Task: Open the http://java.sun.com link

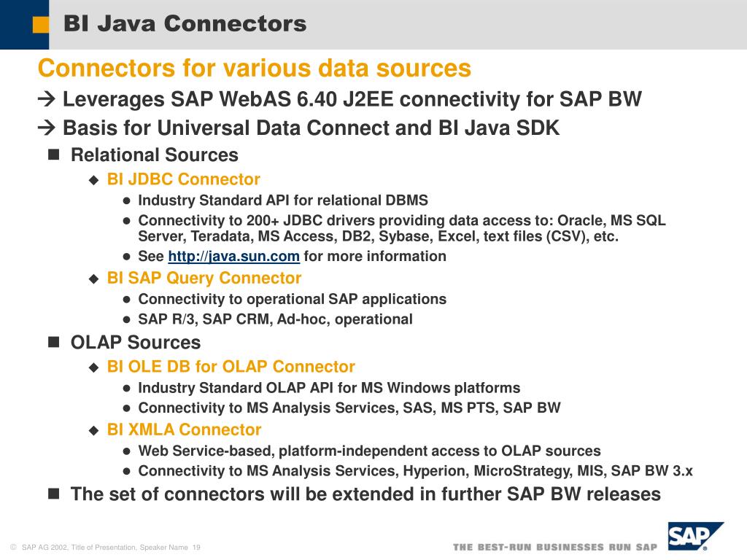Action: point(234,257)
